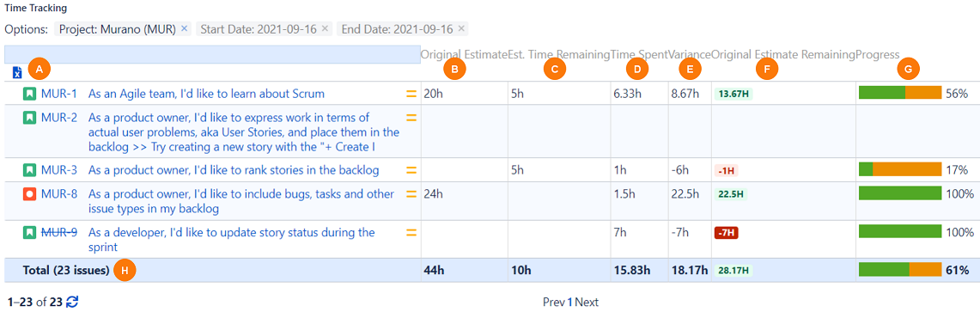
Task: Go to Prev page of results
Action: coord(554,303)
